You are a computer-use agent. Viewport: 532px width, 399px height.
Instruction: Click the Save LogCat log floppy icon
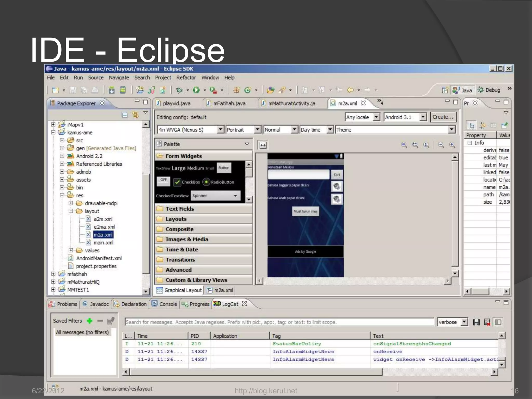tap(476, 322)
